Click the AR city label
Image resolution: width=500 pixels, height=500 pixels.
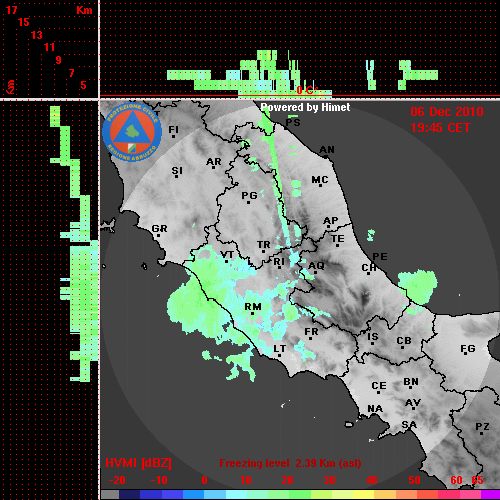point(214,162)
